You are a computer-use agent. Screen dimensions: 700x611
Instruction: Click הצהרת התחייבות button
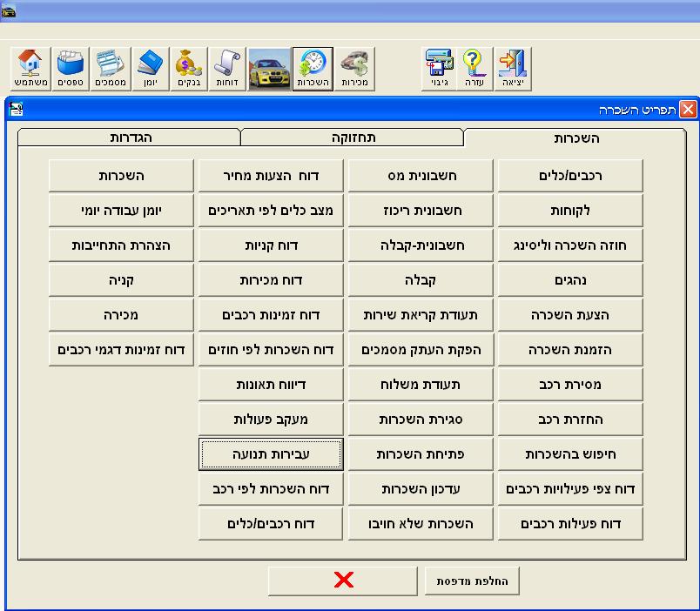pyautogui.click(x=121, y=245)
